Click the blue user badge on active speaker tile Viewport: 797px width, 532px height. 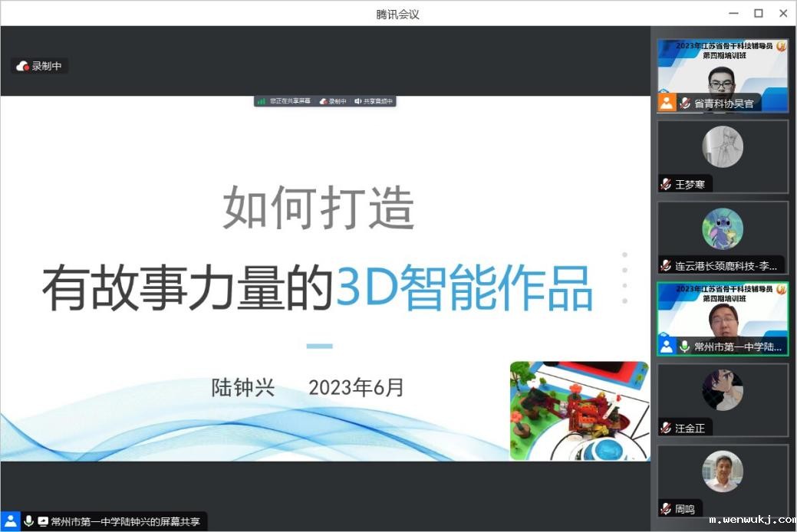click(x=667, y=346)
